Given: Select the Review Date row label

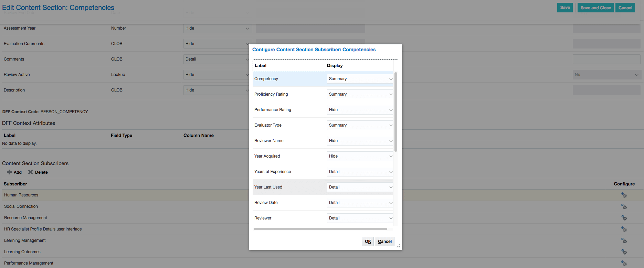Looking at the screenshot, I should coord(266,203).
